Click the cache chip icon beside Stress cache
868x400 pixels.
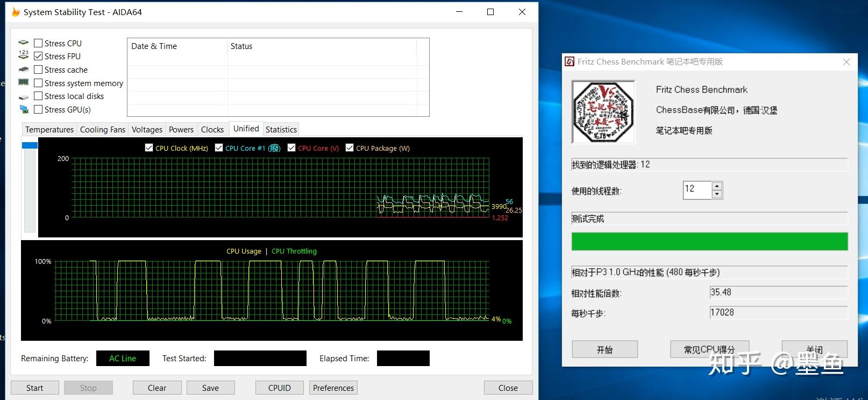(24, 69)
